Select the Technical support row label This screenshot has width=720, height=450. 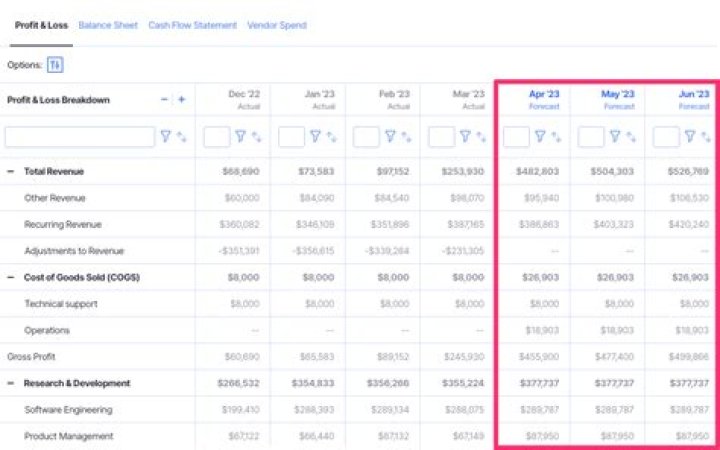pyautogui.click(x=61, y=304)
